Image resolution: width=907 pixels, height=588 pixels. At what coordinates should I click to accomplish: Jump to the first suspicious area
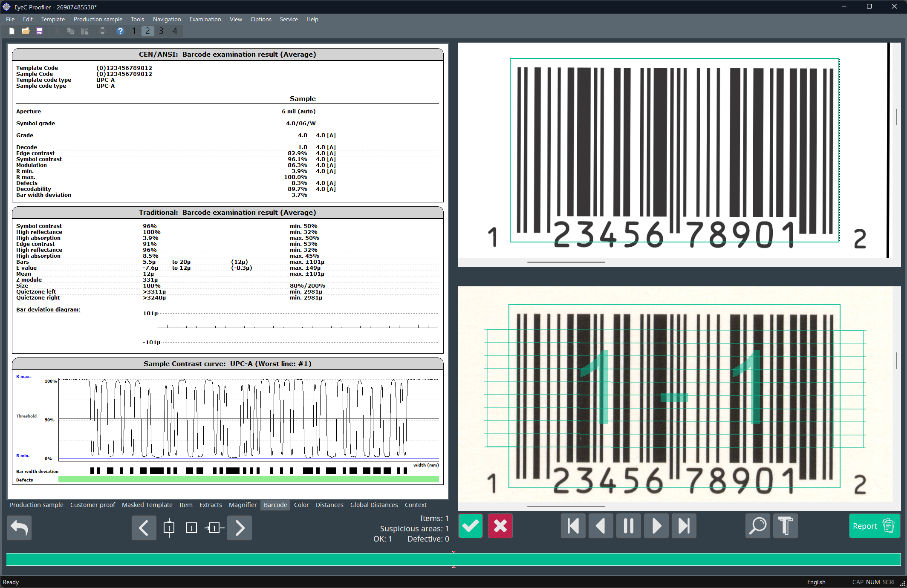[573, 526]
